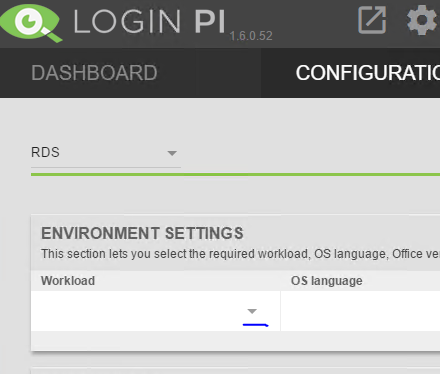
Task: Click the green separator line below RDS
Action: 235,174
